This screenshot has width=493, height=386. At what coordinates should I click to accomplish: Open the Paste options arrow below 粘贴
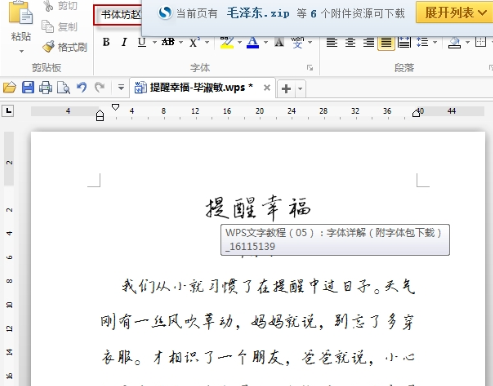pyautogui.click(x=21, y=51)
